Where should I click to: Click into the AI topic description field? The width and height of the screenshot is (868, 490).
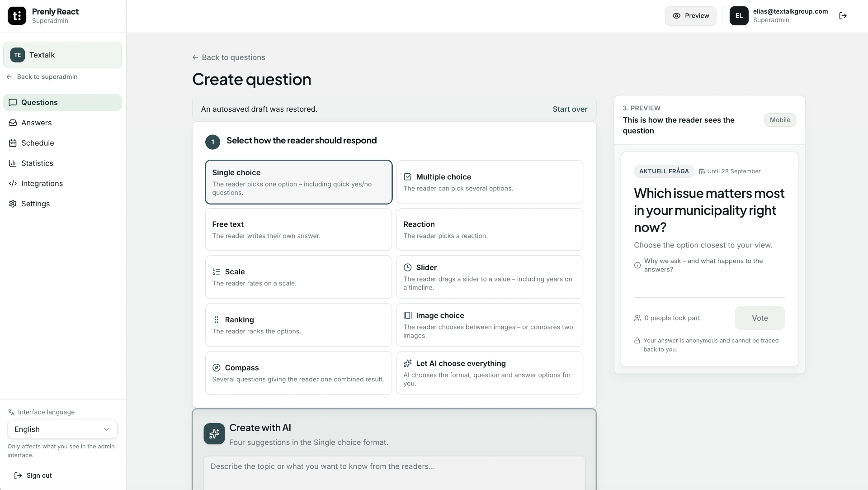click(x=394, y=473)
